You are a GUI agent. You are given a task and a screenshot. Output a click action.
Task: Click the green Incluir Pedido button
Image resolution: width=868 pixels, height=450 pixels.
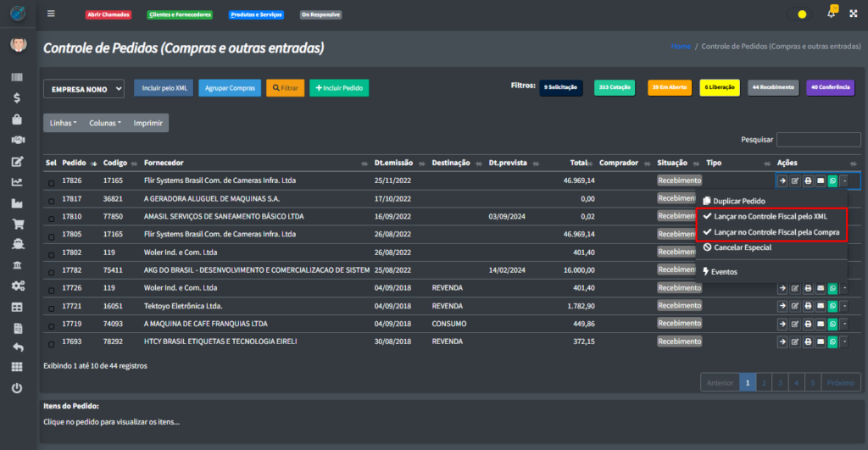coord(338,88)
